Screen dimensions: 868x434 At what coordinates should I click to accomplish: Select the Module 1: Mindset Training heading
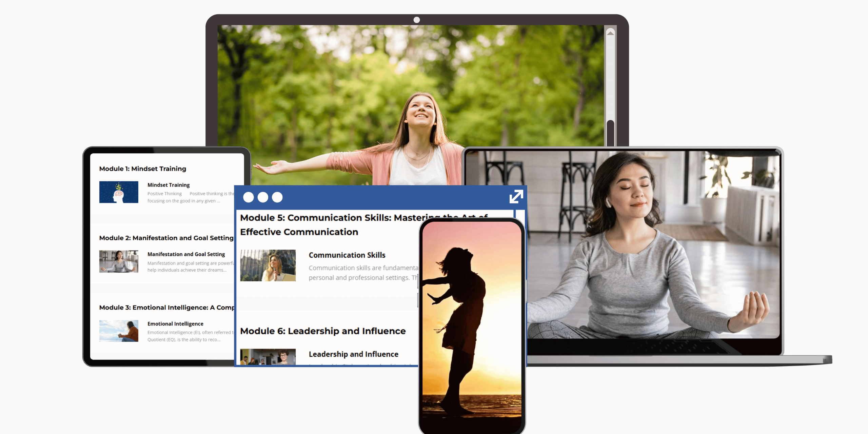click(142, 169)
